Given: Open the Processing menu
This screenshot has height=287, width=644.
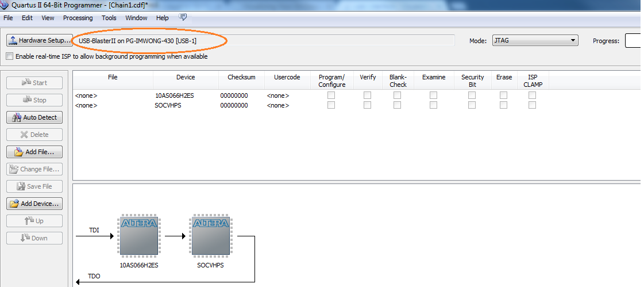Looking at the screenshot, I should [x=78, y=18].
